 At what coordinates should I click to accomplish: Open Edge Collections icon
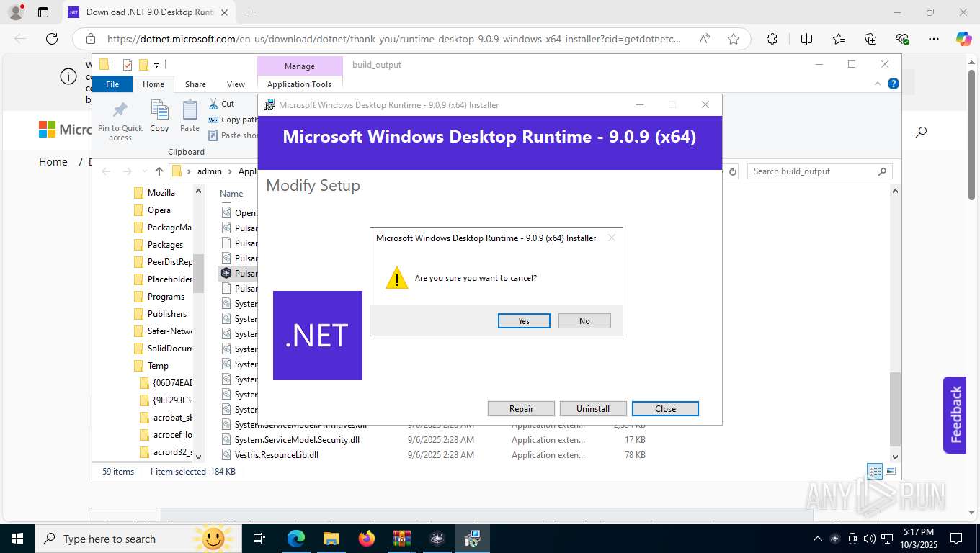tap(870, 39)
